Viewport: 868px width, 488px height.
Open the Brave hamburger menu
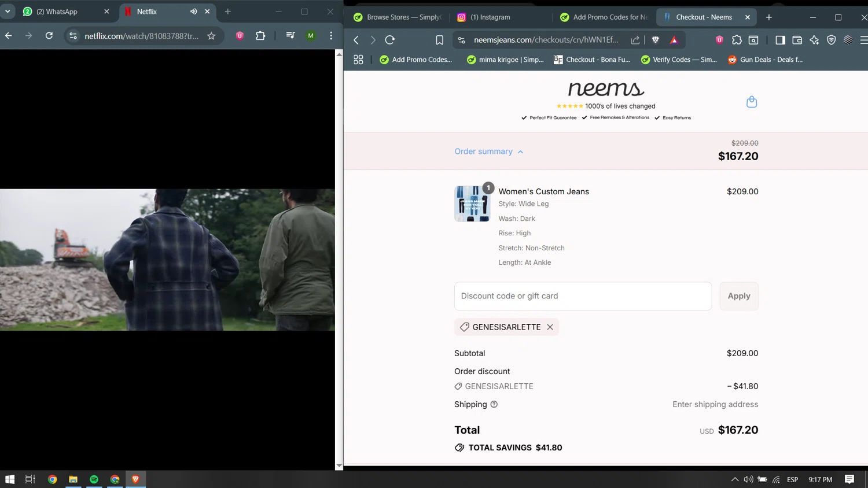tap(863, 40)
